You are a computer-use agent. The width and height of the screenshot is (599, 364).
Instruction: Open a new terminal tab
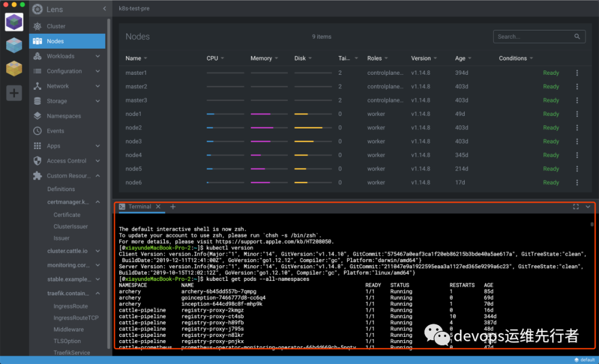pyautogui.click(x=172, y=207)
